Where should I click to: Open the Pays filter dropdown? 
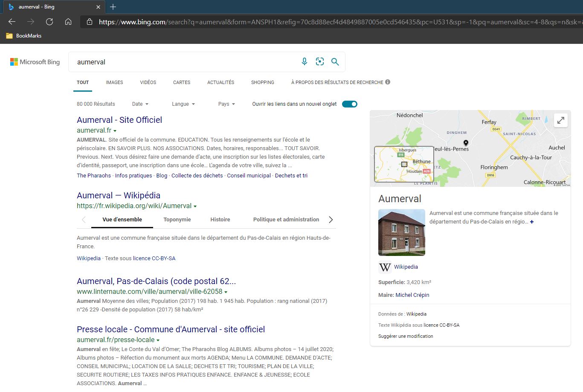click(x=226, y=104)
